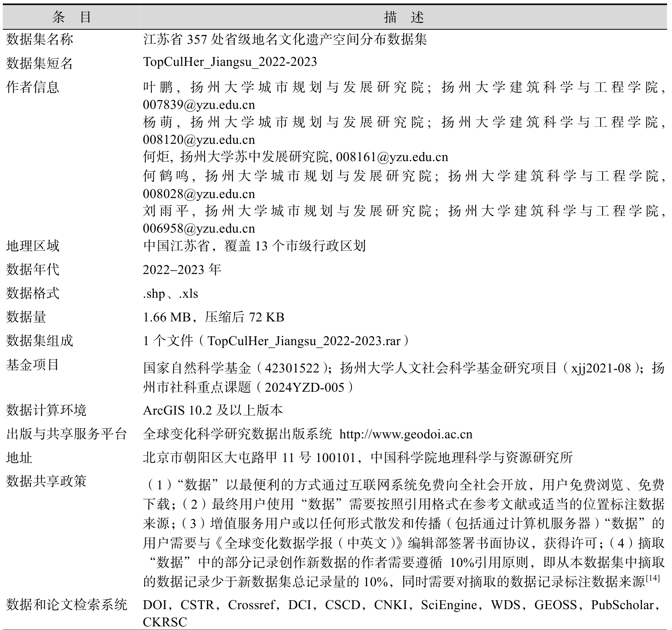Select address 北京市朝阳区大屯路甲11号100101

click(249, 458)
